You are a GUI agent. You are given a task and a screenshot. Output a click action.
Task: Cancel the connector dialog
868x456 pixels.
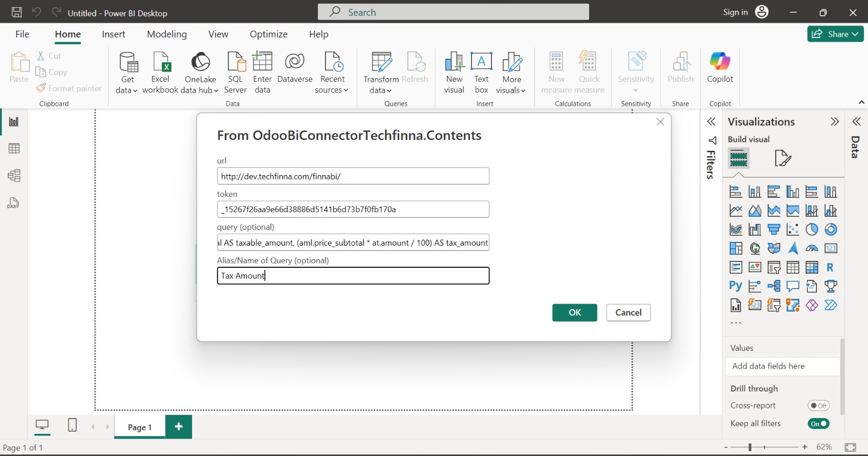pos(628,312)
